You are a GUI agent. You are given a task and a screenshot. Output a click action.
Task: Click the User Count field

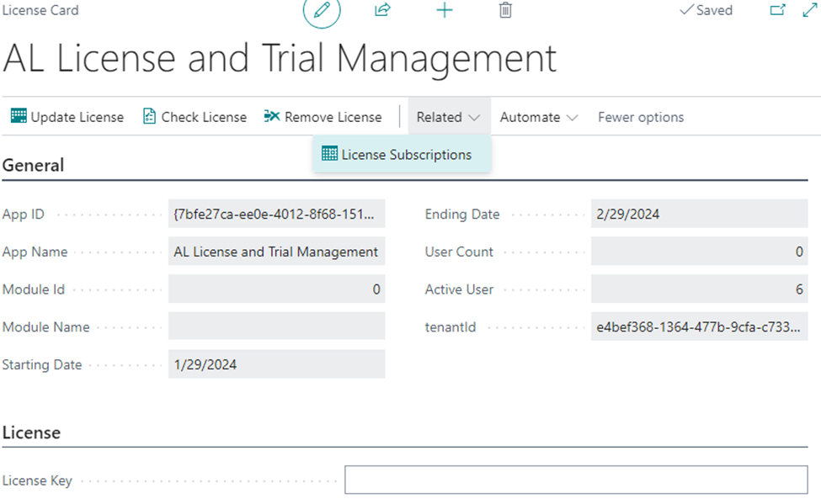coord(700,252)
